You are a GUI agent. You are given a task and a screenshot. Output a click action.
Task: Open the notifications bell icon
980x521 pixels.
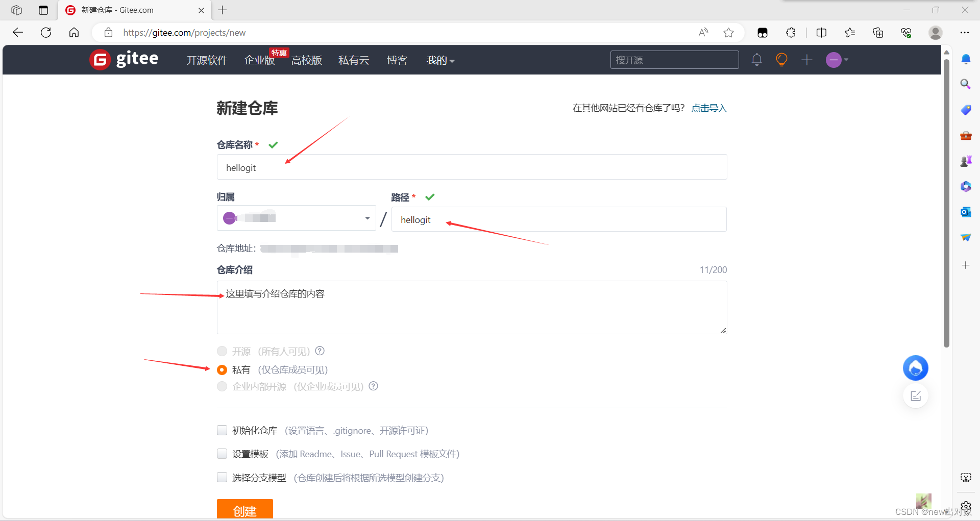tap(756, 60)
